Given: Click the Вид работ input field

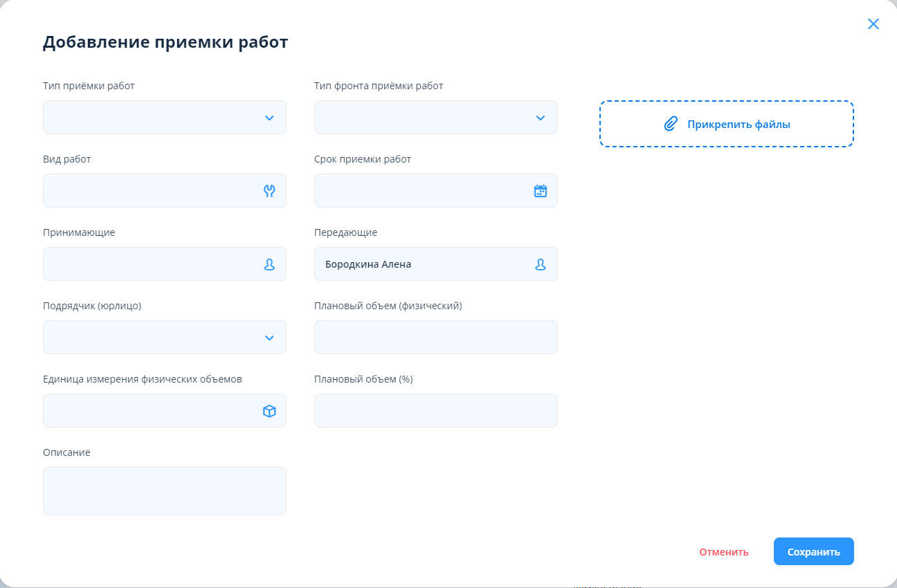Looking at the screenshot, I should pos(149,191).
